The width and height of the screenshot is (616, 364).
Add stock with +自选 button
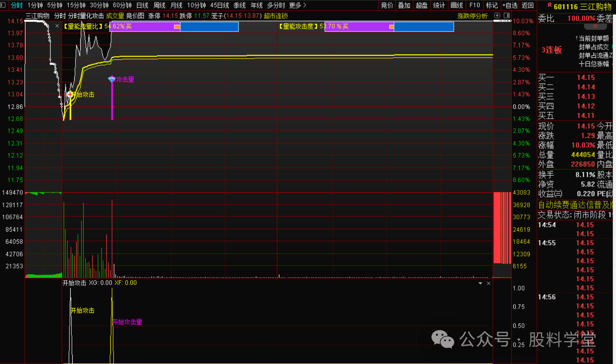tap(510, 5)
